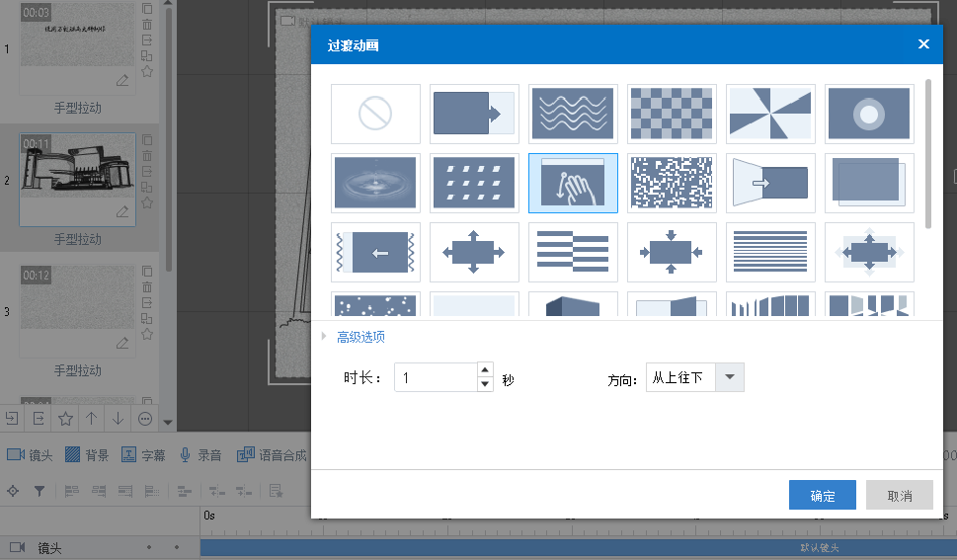Click the 时长 duration input field
957x560 pixels.
pos(436,377)
